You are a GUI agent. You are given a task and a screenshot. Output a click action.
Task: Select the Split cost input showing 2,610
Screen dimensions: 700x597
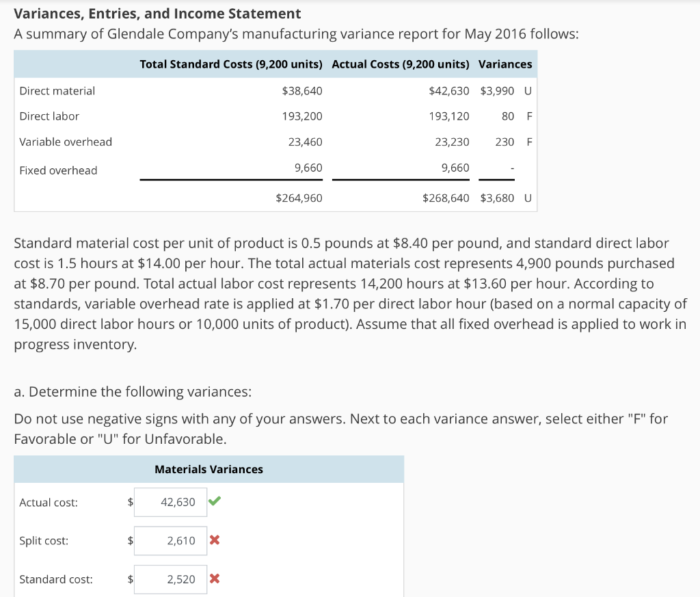(x=171, y=540)
